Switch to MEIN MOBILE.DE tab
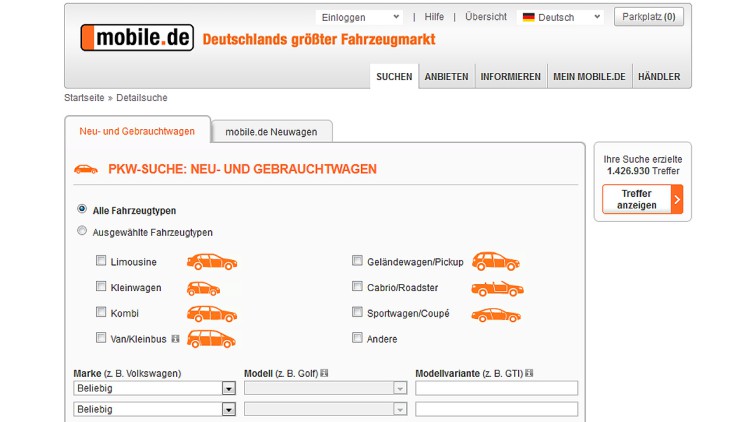 (x=589, y=77)
